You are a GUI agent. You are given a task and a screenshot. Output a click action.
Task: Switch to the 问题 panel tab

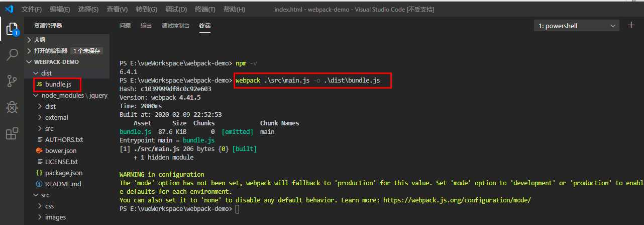click(125, 26)
